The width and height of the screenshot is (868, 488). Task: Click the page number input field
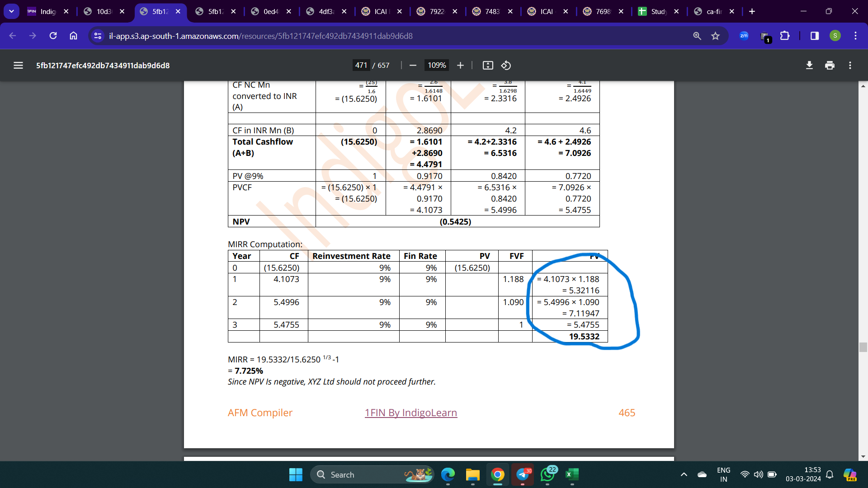(361, 66)
